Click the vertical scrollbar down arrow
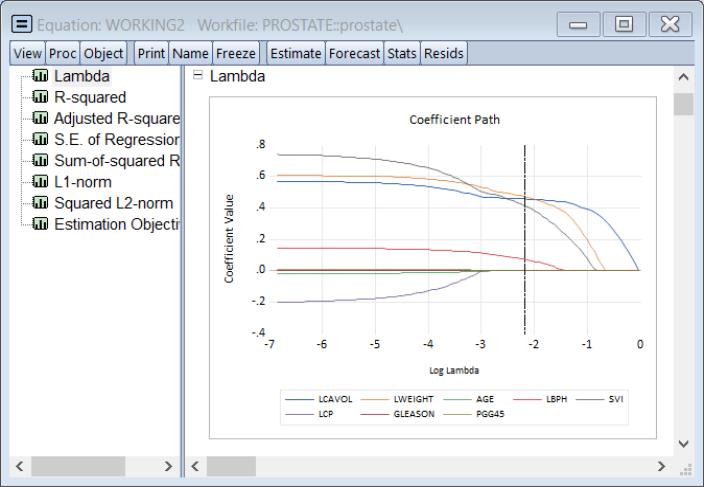 click(683, 443)
